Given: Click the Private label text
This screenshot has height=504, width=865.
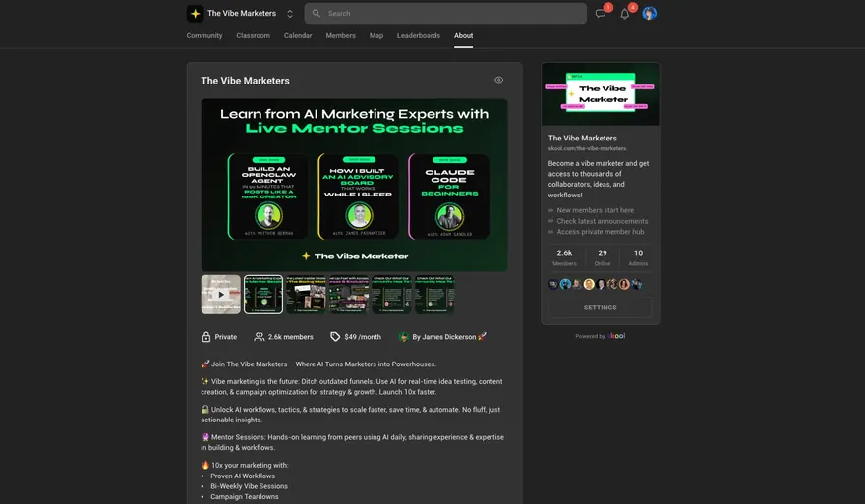Looking at the screenshot, I should [226, 337].
